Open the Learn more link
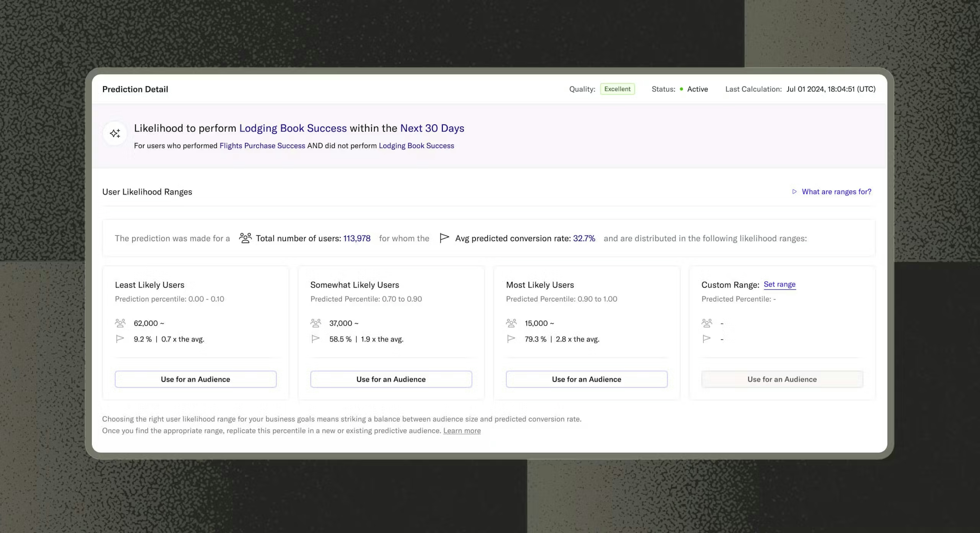Viewport: 980px width, 533px height. (461, 431)
